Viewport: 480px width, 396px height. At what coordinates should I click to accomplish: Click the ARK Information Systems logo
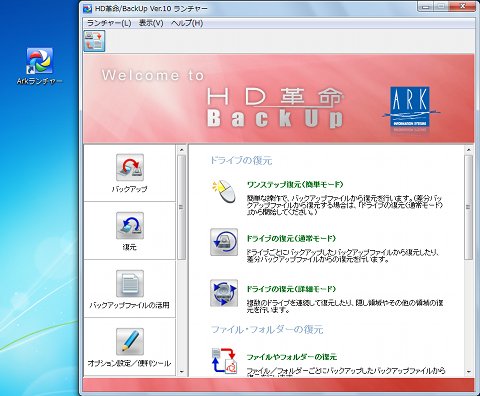tap(410, 107)
